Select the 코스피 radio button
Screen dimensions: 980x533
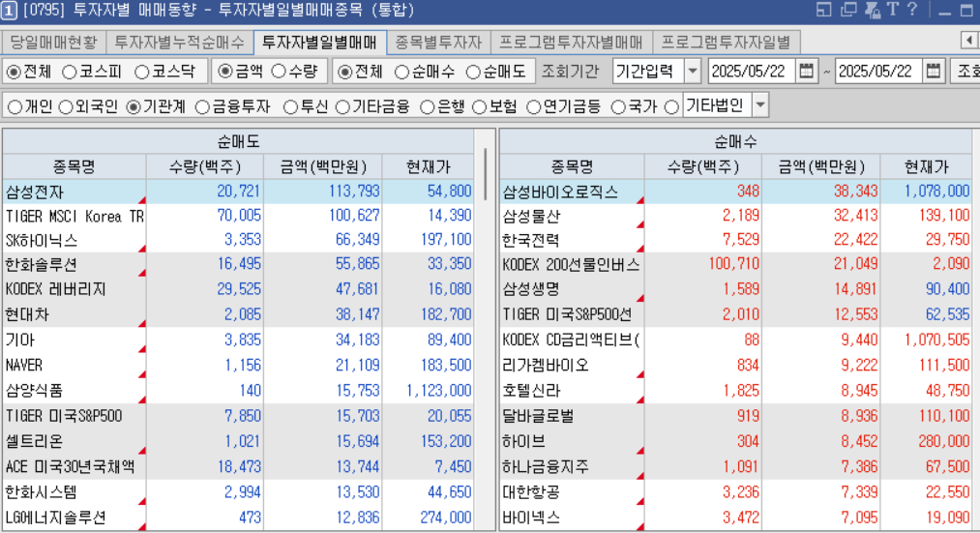[70, 72]
